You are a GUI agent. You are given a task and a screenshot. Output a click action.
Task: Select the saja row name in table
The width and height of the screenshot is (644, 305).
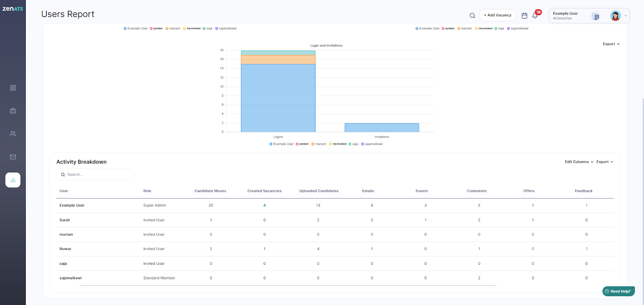63,264
